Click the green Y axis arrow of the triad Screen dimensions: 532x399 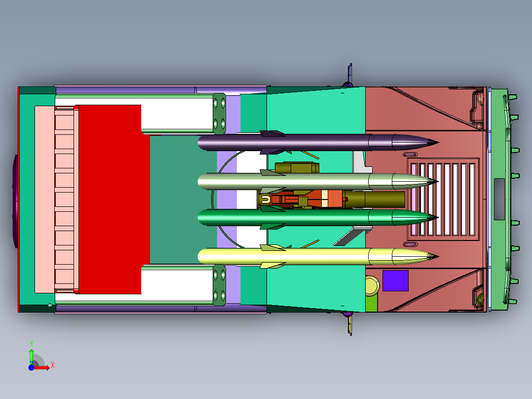click(x=32, y=356)
